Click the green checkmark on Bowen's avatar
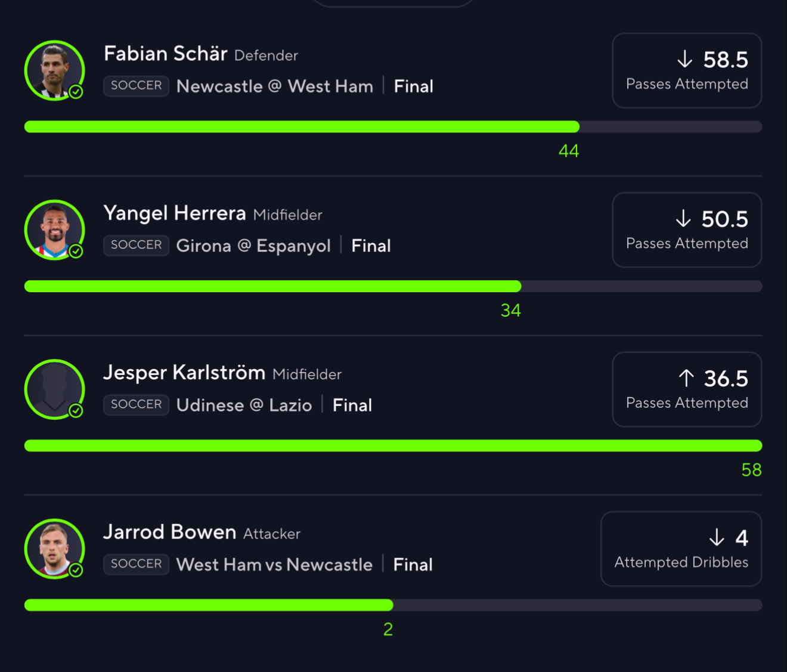Image resolution: width=787 pixels, height=672 pixels. 76,570
